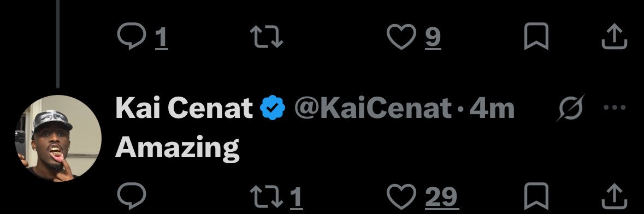Share the upper post in the thread
The width and height of the screenshot is (644, 214).
615,36
